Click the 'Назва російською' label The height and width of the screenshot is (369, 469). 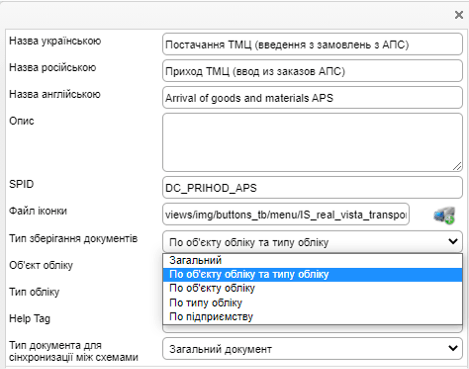53,67
